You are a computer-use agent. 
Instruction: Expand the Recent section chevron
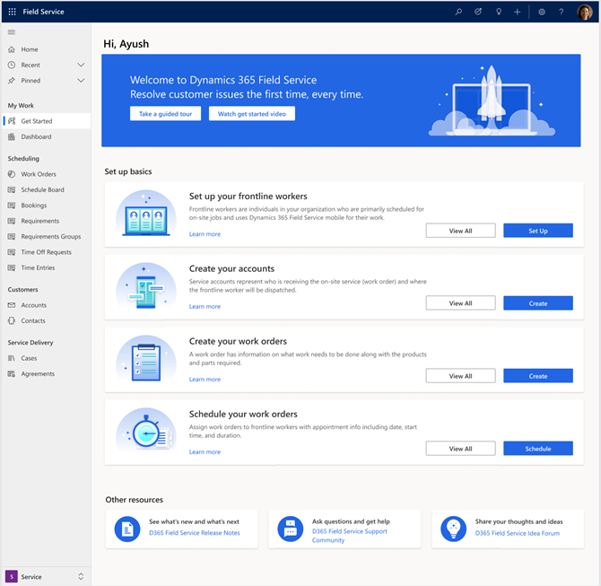(81, 65)
